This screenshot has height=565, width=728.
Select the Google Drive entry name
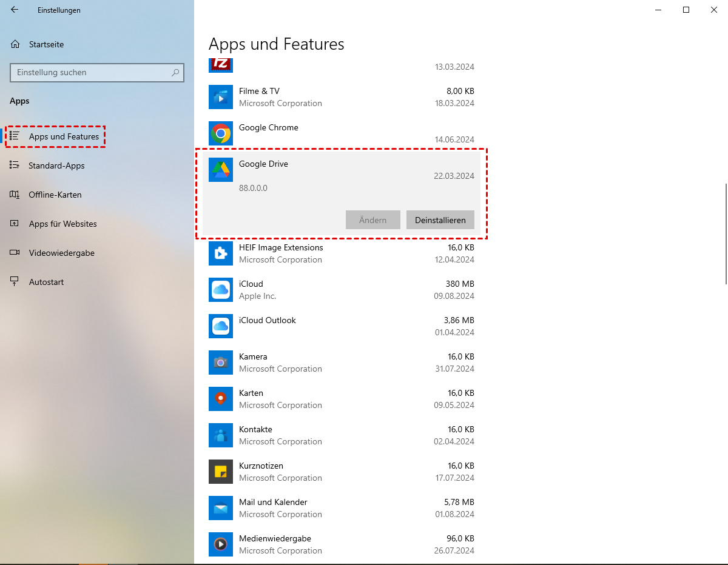coord(263,164)
